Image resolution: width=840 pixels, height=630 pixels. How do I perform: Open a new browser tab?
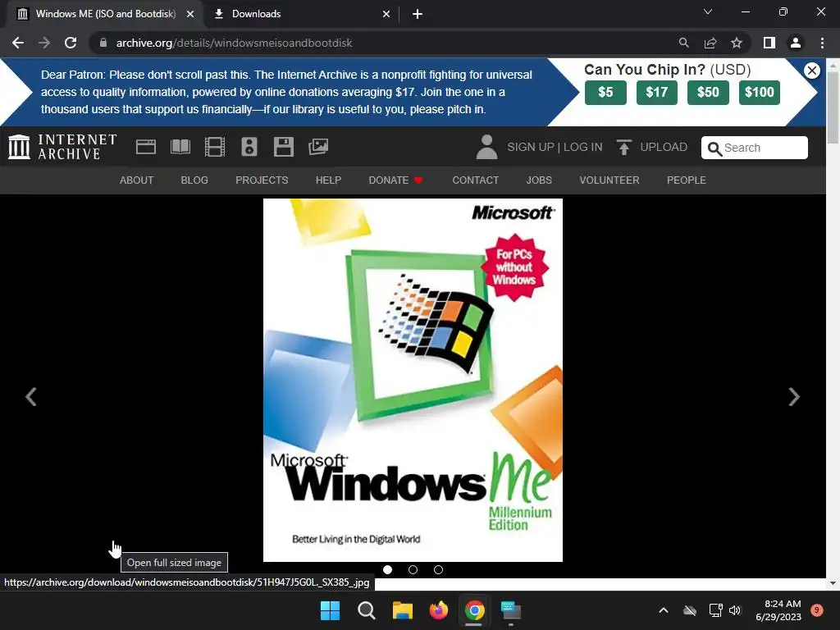[418, 14]
